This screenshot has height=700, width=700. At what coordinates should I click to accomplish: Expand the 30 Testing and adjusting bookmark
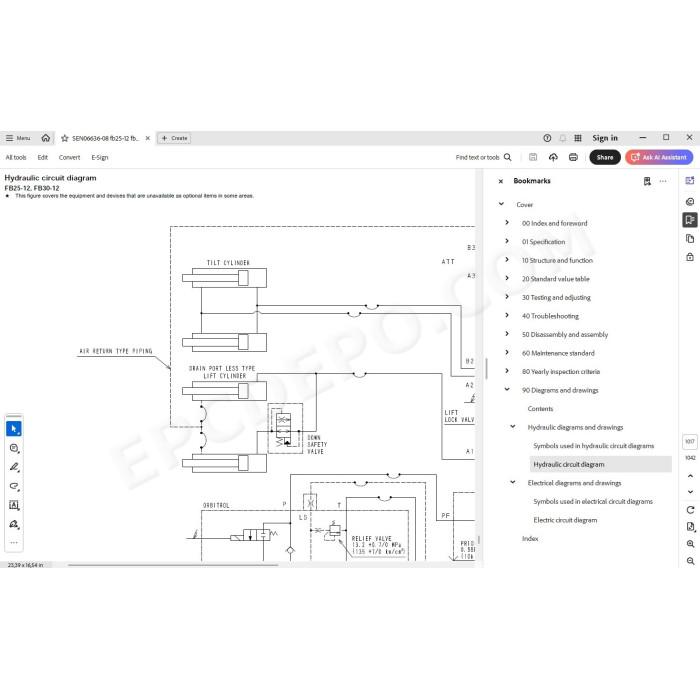point(507,296)
